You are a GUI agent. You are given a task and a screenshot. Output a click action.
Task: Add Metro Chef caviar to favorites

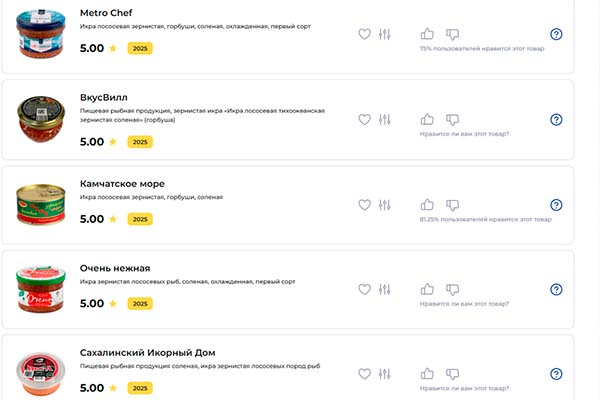pyautogui.click(x=365, y=34)
